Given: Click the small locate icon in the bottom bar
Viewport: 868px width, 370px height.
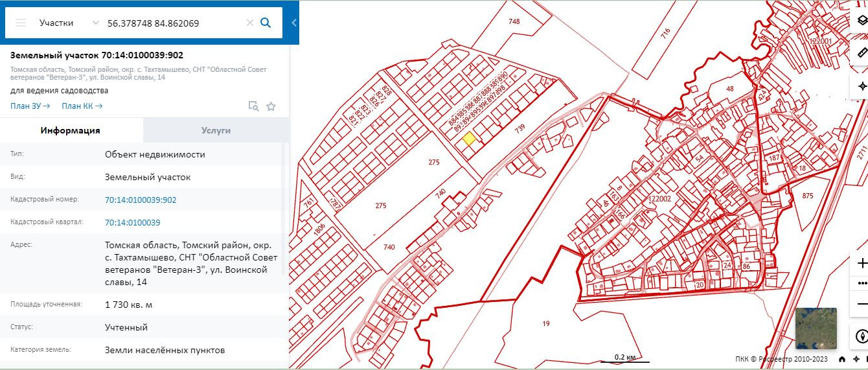Looking at the screenshot, I should pos(856,360).
